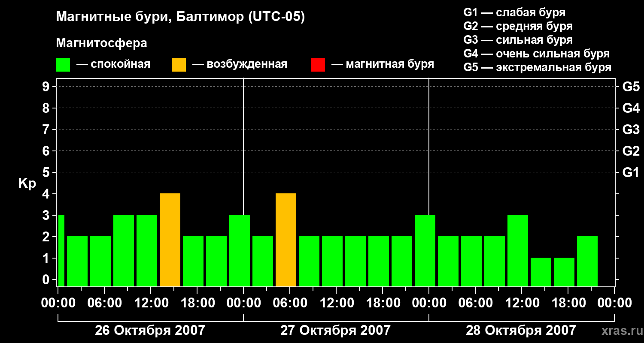Click the orange 'возбужденная' legend swatch
This screenshot has width=644, height=343.
(x=179, y=65)
